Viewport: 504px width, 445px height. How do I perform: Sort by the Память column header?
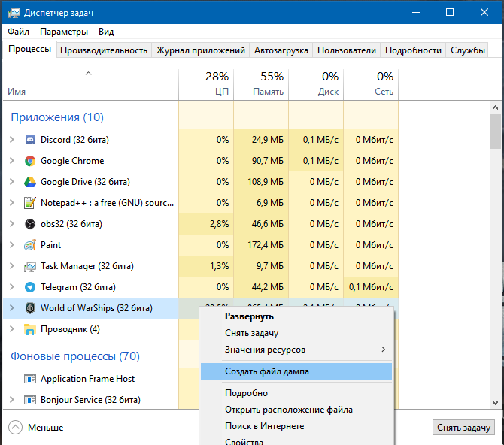click(261, 84)
